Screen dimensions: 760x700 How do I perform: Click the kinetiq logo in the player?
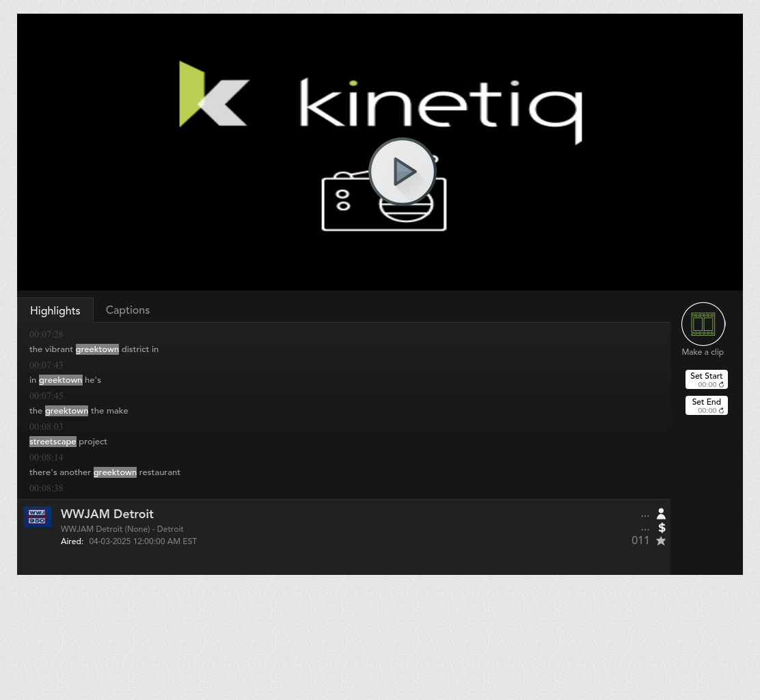381,103
